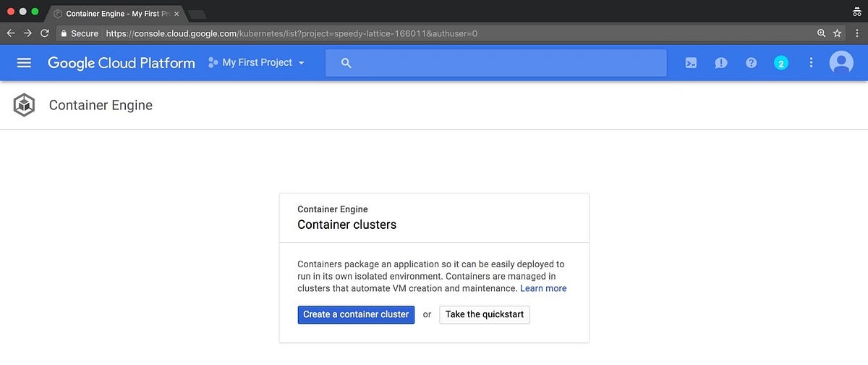View the 2 notifications badge
The width and height of the screenshot is (868, 365).
[x=780, y=63]
